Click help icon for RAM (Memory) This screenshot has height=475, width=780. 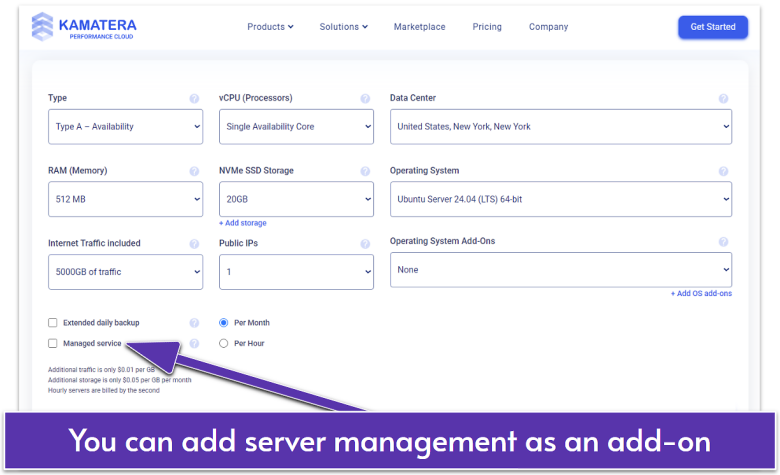click(194, 171)
